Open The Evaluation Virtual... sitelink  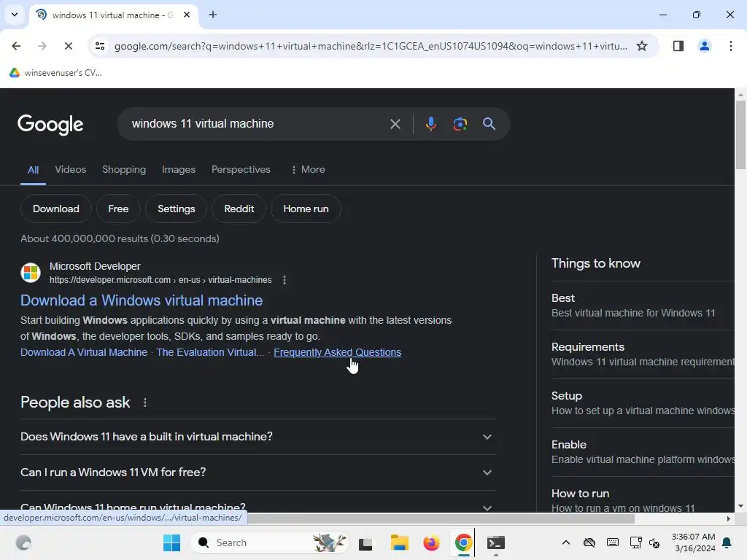(210, 352)
